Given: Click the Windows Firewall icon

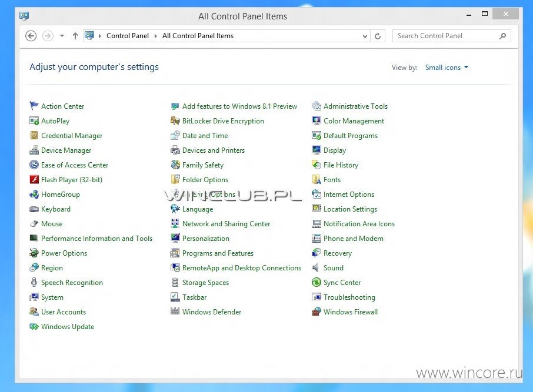Looking at the screenshot, I should (x=317, y=311).
